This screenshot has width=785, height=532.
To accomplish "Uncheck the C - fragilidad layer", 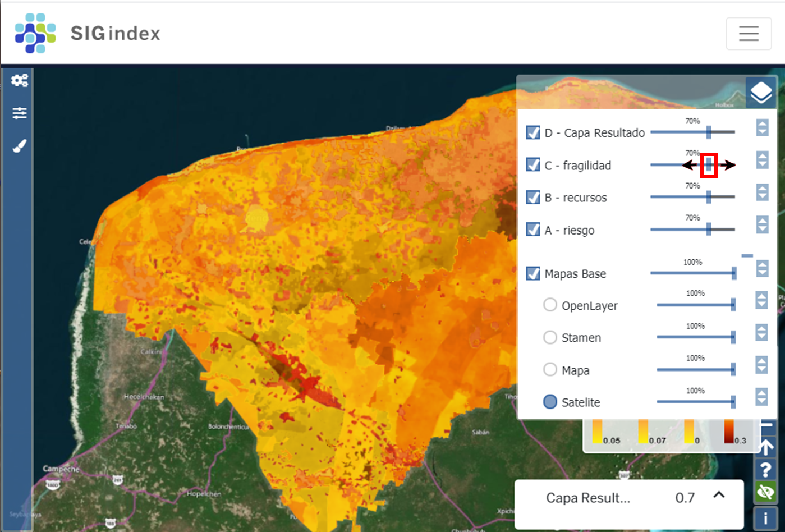I will [x=533, y=165].
